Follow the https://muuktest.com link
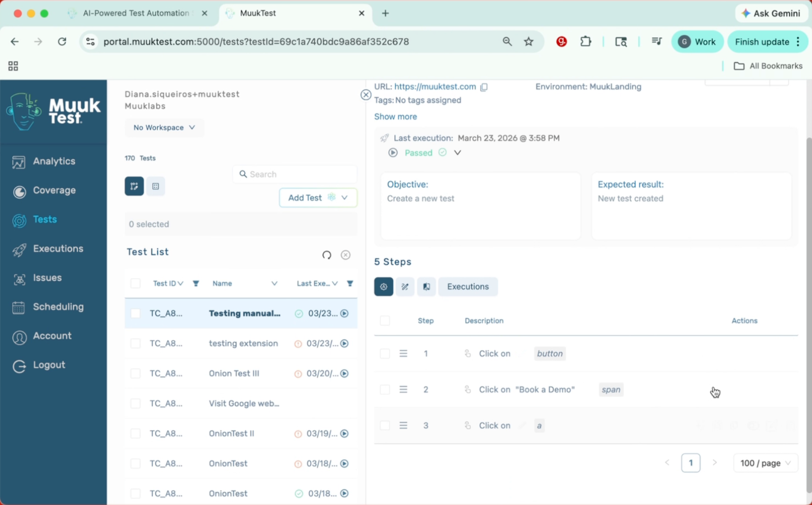 [435, 87]
